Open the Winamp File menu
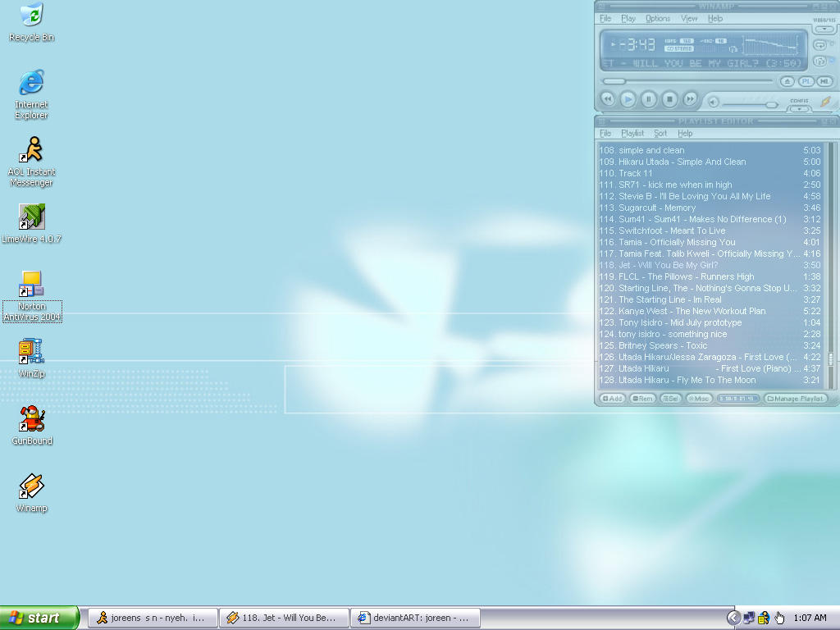 pyautogui.click(x=605, y=18)
